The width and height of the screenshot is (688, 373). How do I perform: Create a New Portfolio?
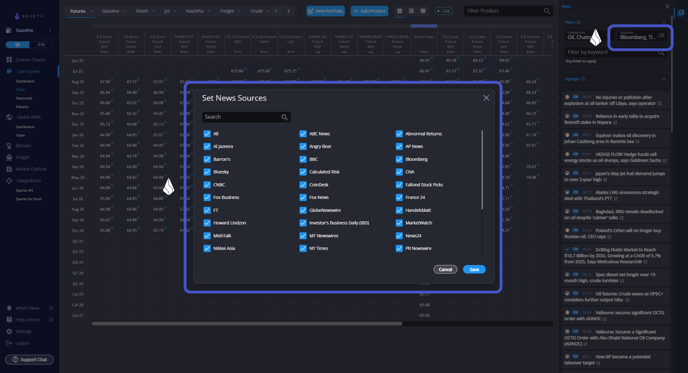(x=326, y=11)
